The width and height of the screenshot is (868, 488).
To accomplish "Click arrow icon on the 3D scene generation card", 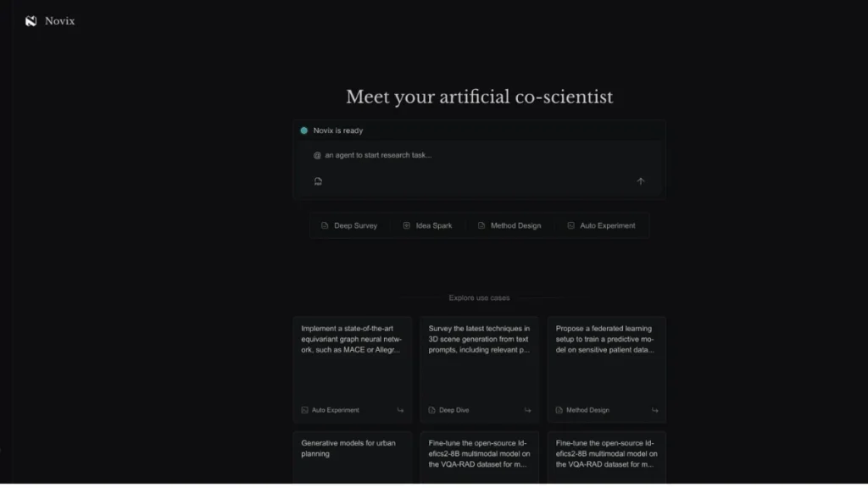I will click(527, 410).
